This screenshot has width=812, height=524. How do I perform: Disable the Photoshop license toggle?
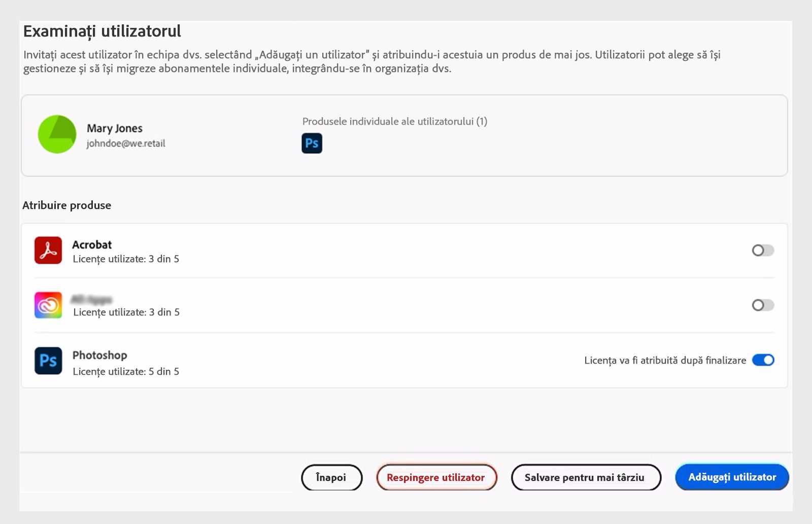point(763,360)
